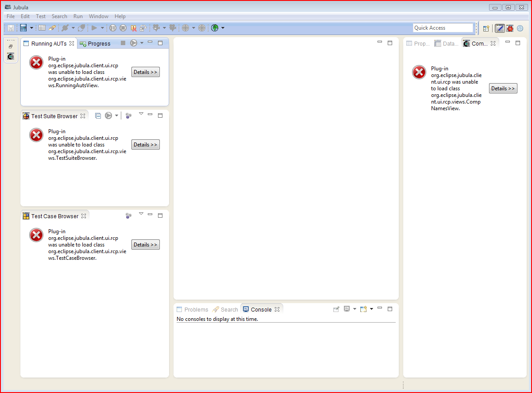Click the Pin Console icon

(x=336, y=309)
